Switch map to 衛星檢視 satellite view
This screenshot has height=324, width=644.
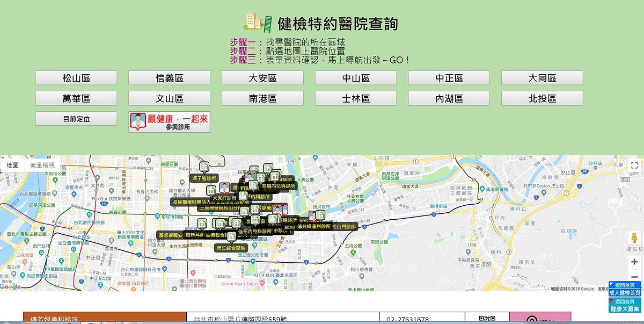(x=42, y=165)
